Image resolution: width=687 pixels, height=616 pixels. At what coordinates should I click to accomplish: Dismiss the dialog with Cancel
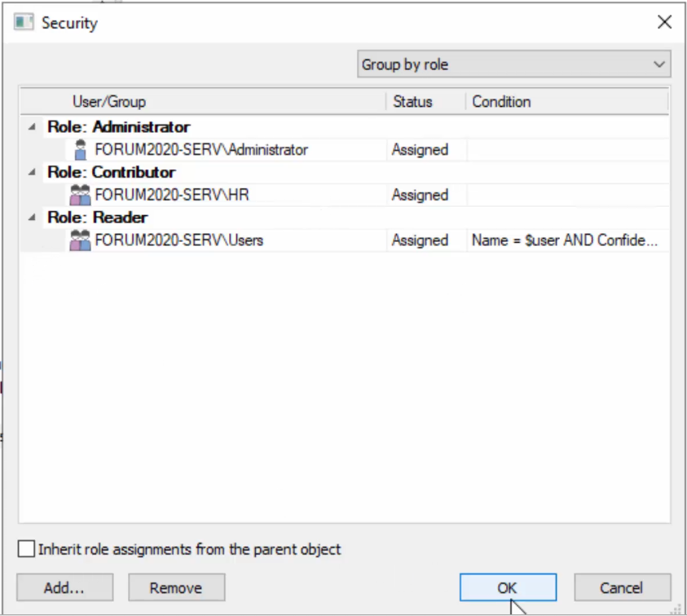[x=622, y=587]
